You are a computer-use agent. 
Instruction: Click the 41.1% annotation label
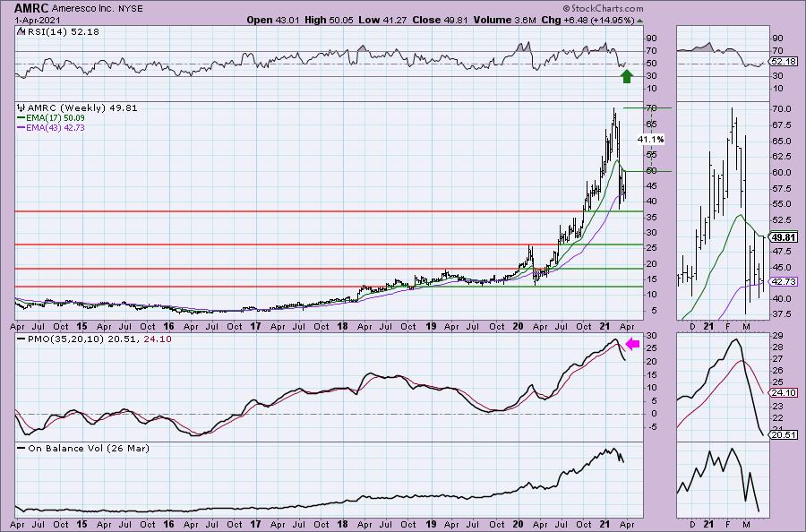[651, 140]
